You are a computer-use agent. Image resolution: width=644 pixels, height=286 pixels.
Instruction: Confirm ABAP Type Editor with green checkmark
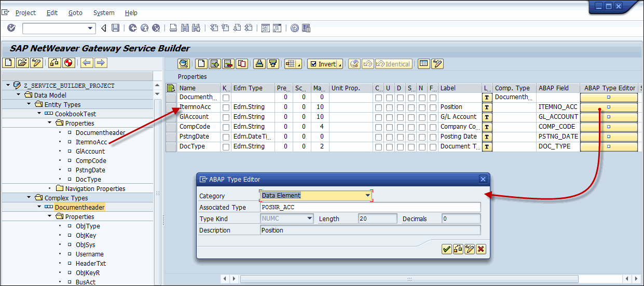click(x=446, y=249)
